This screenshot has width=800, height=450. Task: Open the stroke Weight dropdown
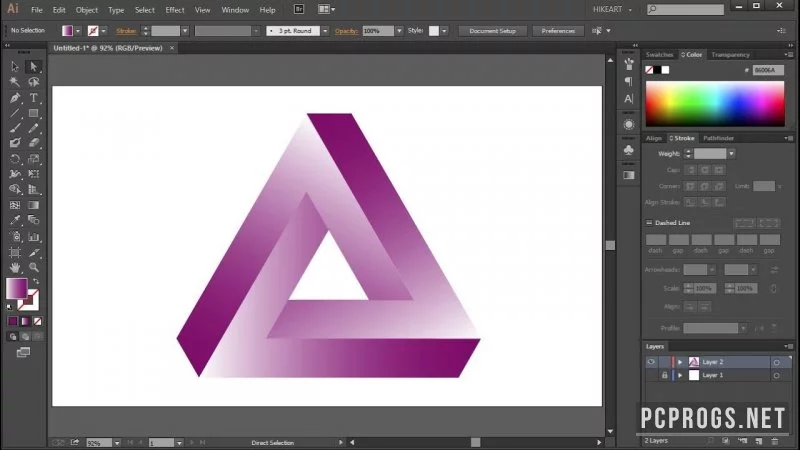pos(731,154)
